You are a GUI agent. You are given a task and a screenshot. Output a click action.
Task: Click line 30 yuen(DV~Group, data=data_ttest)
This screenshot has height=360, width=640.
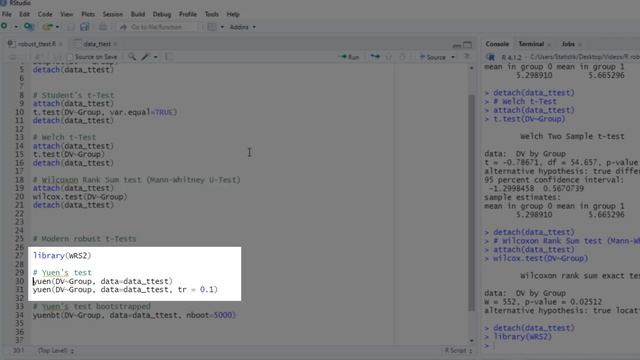(x=103, y=281)
